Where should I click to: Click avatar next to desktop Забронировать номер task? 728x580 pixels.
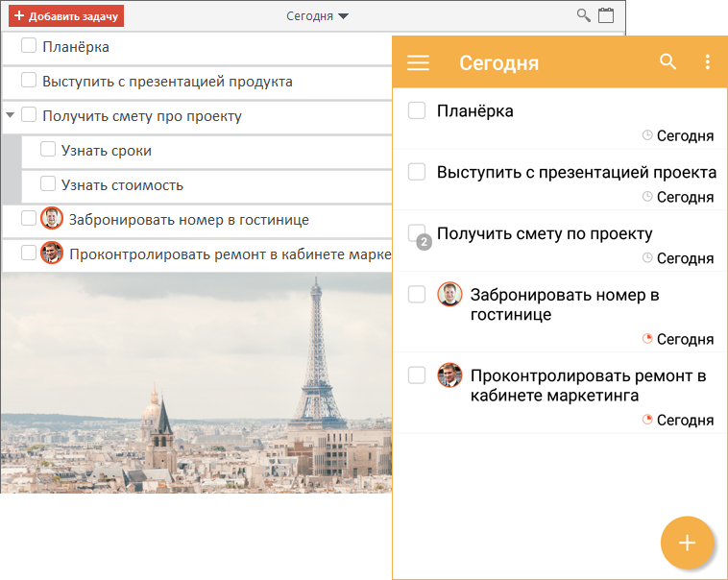coord(52,218)
